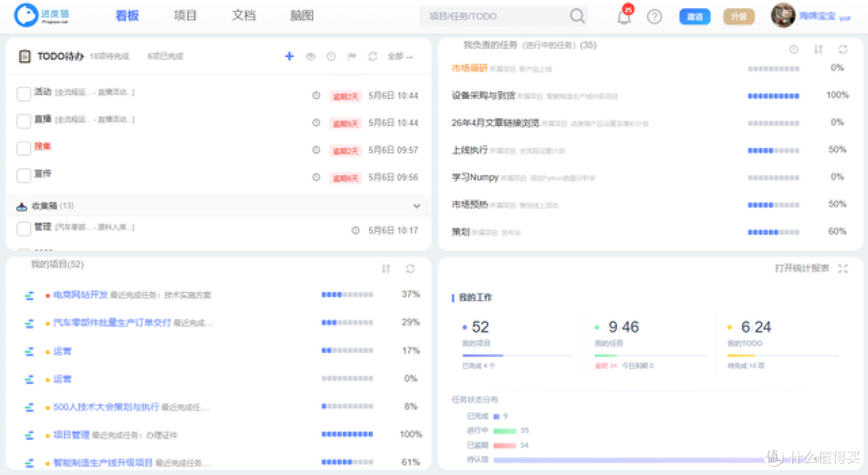868x475 pixels.
Task: Open the 学习Numpy task
Action: pos(475,177)
